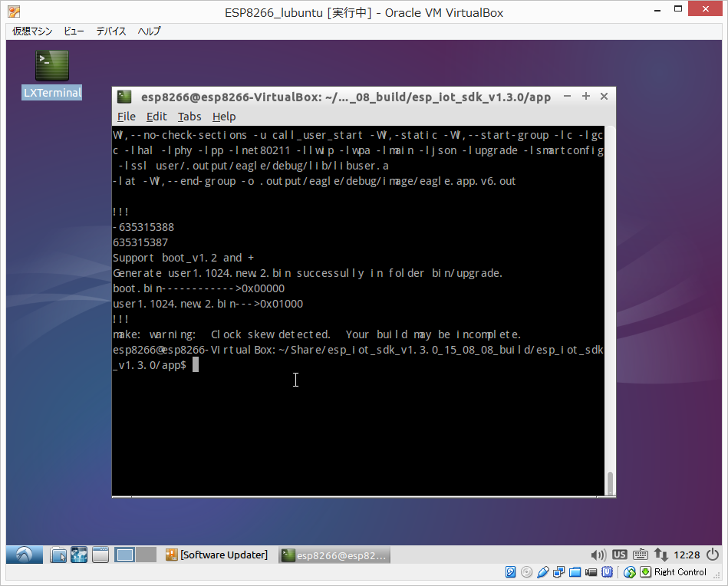Viewport: 728px width, 586px height.
Task: Click the Right Control host key label
Action: pyautogui.click(x=680, y=572)
